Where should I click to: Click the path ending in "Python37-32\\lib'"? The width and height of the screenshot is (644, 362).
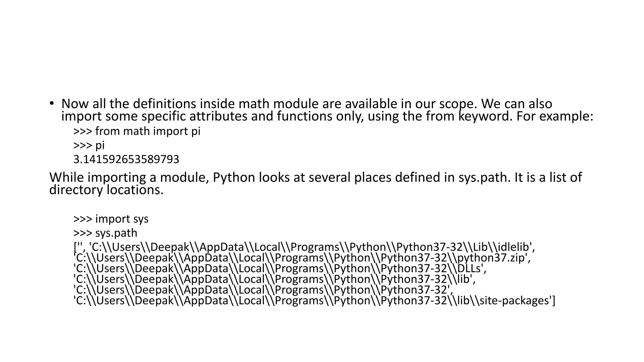[x=274, y=279]
